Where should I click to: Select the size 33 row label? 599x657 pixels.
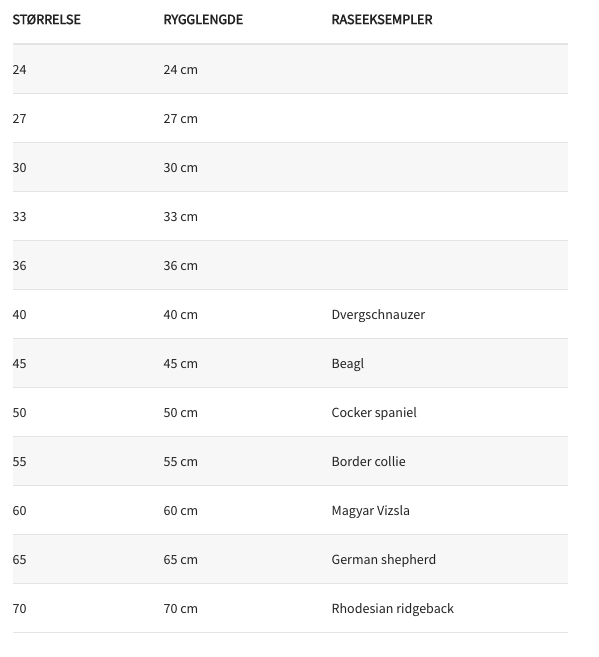pyautogui.click(x=19, y=217)
